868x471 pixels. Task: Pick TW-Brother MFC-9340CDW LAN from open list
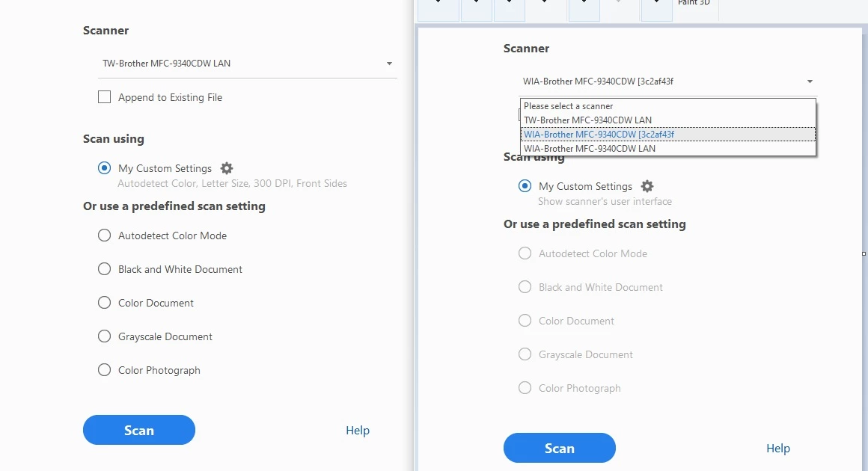click(667, 120)
